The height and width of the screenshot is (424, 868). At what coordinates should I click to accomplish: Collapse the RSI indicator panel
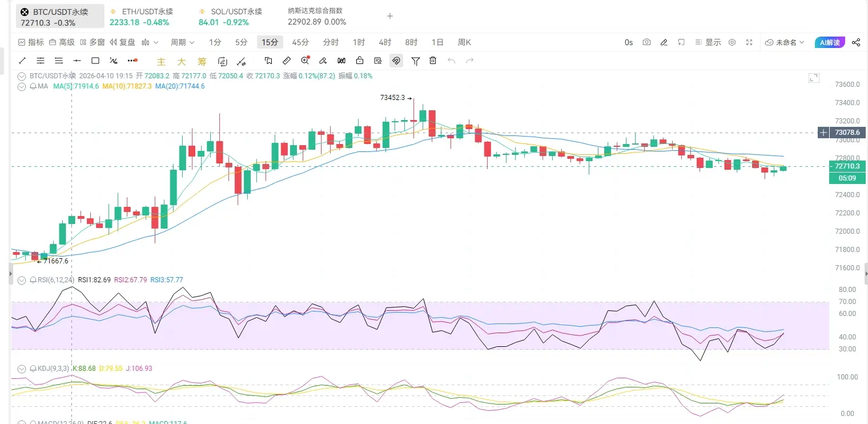pyautogui.click(x=22, y=280)
